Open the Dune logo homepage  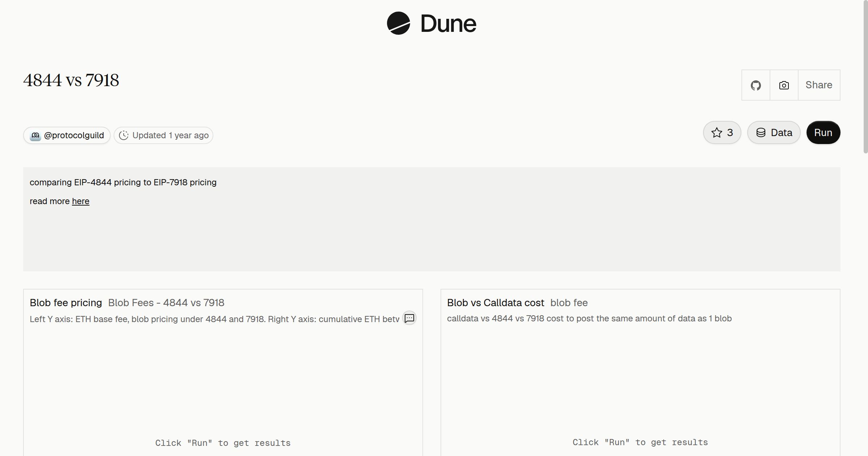431,24
